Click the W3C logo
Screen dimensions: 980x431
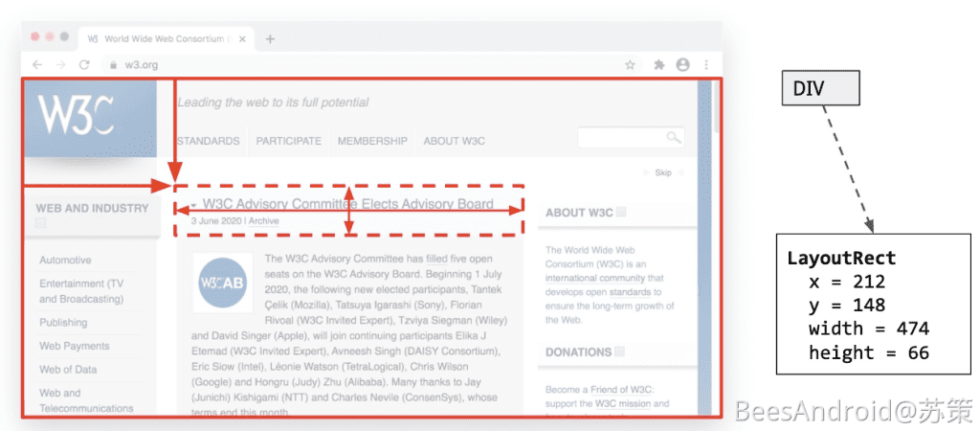[x=77, y=116]
